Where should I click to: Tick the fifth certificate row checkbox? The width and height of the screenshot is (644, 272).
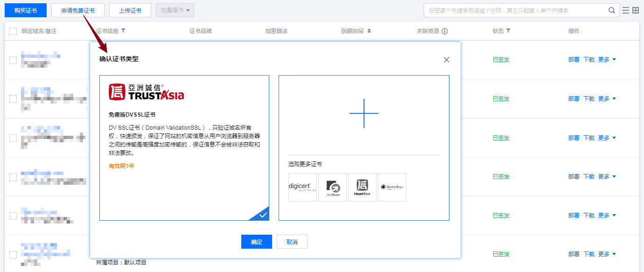point(13,216)
